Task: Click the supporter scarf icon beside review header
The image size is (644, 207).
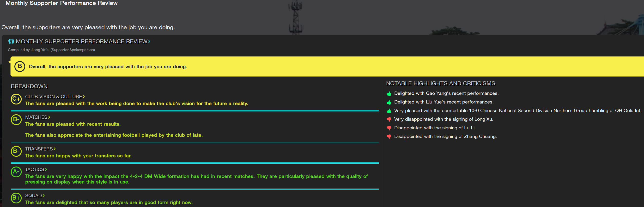Action: (11, 41)
